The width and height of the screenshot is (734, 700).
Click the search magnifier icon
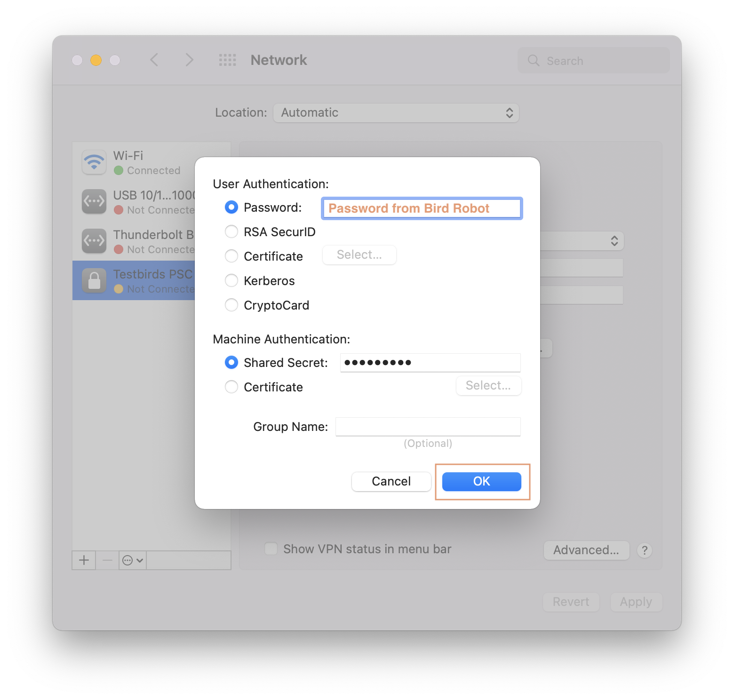point(533,60)
